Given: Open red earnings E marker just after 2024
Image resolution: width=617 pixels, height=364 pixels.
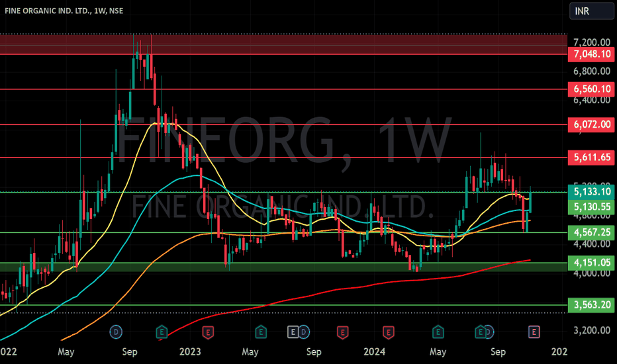Looking at the screenshot, I should pyautogui.click(x=389, y=332).
